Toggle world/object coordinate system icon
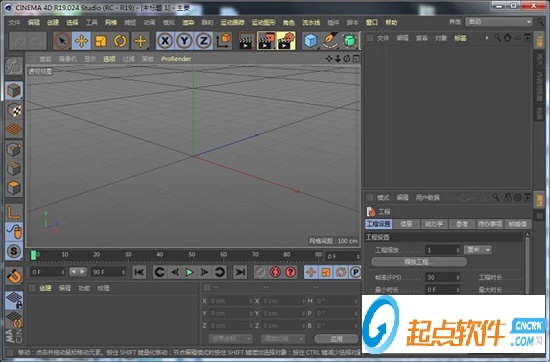Screen dimensions: 550x362 [223, 41]
